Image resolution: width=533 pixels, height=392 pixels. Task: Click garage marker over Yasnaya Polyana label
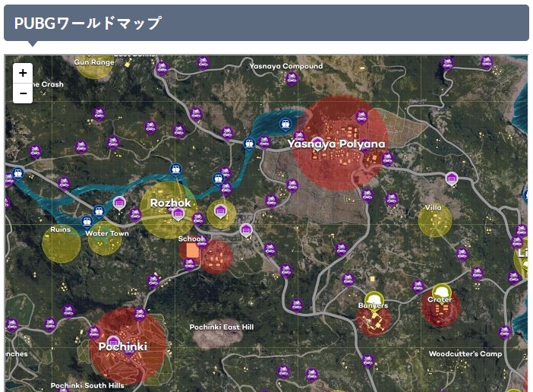point(317,144)
